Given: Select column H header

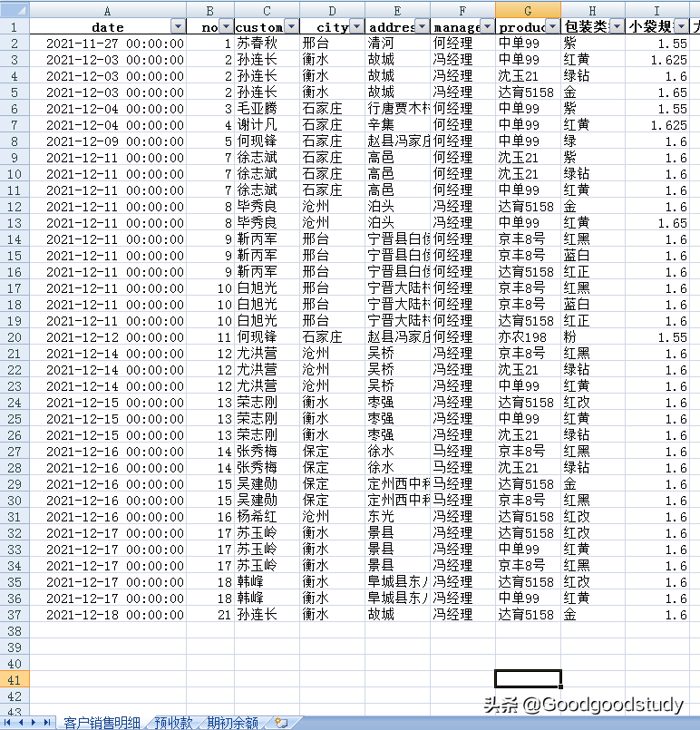Looking at the screenshot, I should (x=593, y=10).
